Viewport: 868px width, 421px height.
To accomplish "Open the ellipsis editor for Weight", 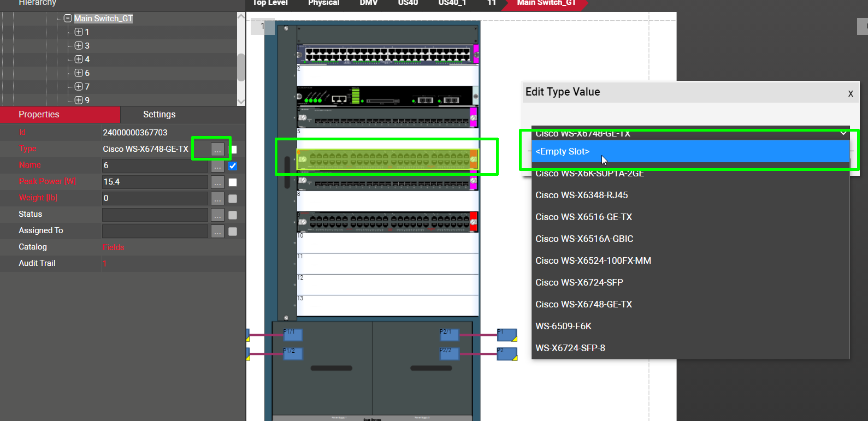I will 217,198.
